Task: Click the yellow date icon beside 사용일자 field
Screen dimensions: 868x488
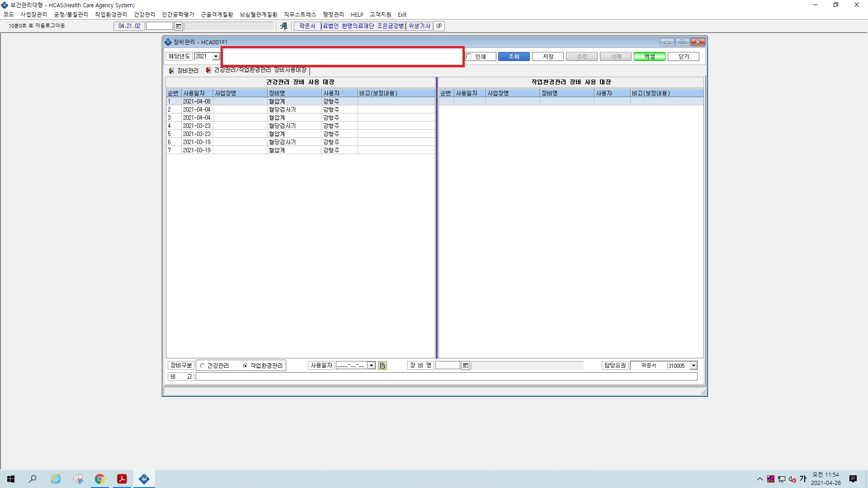Action: pyautogui.click(x=382, y=366)
